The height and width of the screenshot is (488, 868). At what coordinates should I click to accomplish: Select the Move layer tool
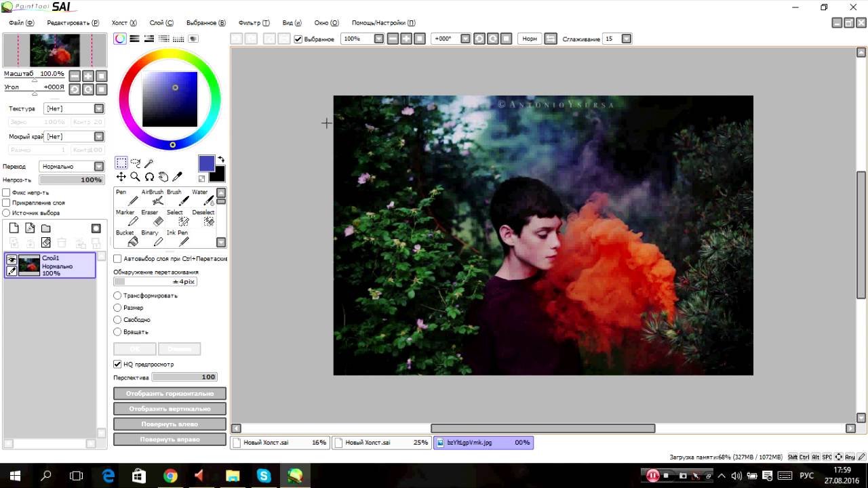(x=121, y=177)
